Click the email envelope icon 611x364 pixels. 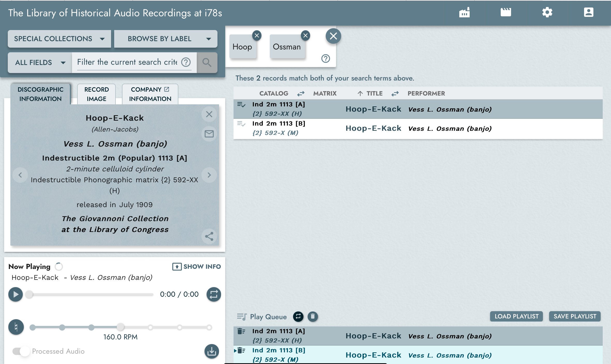tap(209, 134)
